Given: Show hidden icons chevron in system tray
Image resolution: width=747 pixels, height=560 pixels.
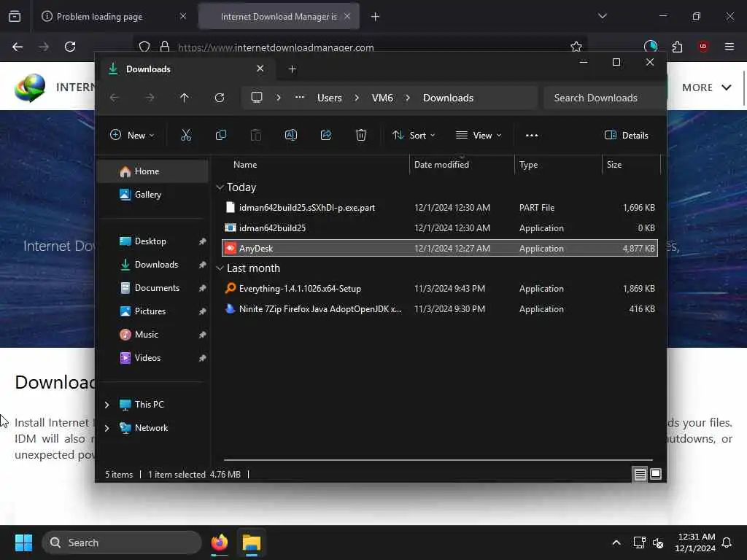Looking at the screenshot, I should click(x=616, y=542).
